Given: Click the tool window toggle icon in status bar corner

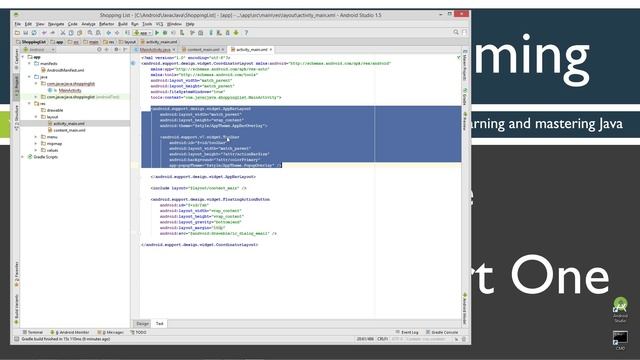Looking at the screenshot, I should (16, 339).
